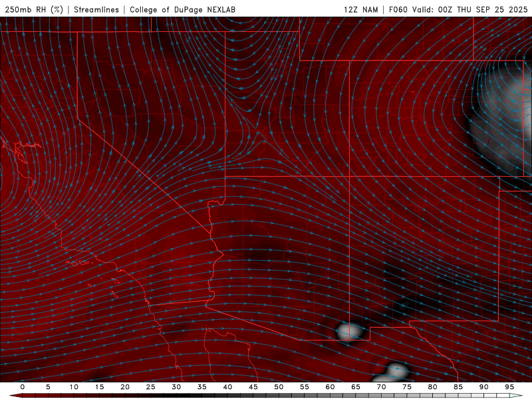Viewport: 532px width, 399px height.
Task: Click the '40' legend tick label
Action: tap(227, 387)
